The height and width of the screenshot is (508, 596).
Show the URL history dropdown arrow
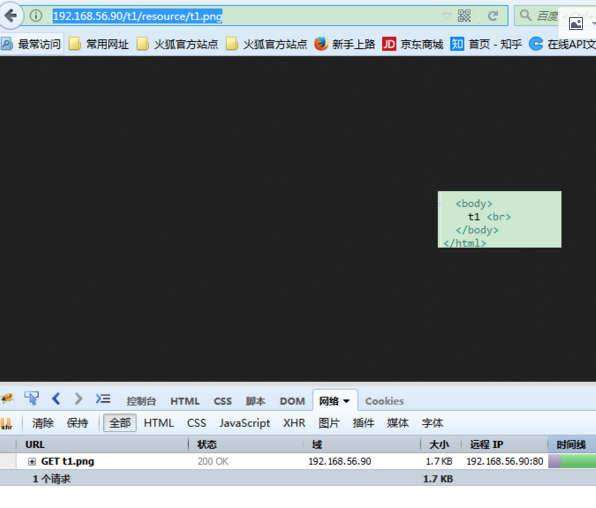[447, 16]
